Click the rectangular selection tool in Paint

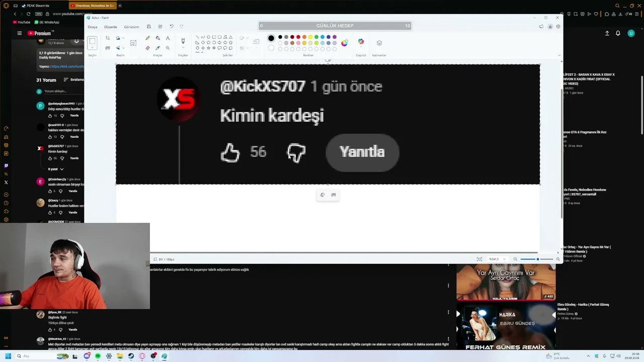[92, 42]
